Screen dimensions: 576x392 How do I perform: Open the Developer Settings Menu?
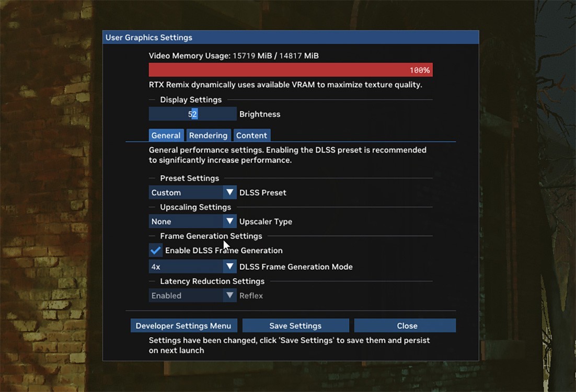183,326
